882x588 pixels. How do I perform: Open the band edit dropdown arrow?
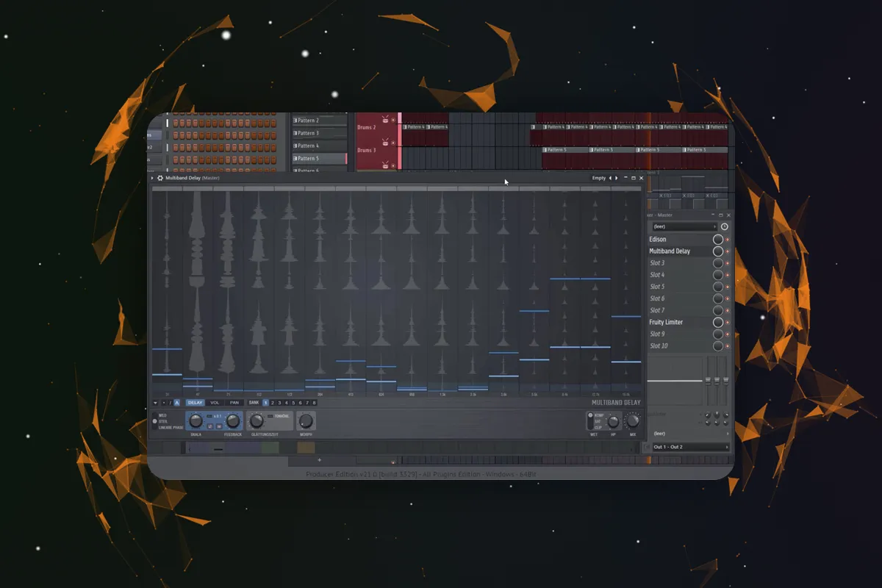click(155, 403)
